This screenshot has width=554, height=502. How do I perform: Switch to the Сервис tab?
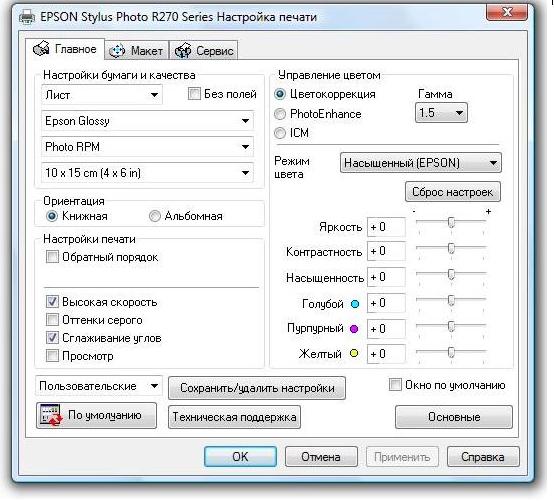(204, 51)
